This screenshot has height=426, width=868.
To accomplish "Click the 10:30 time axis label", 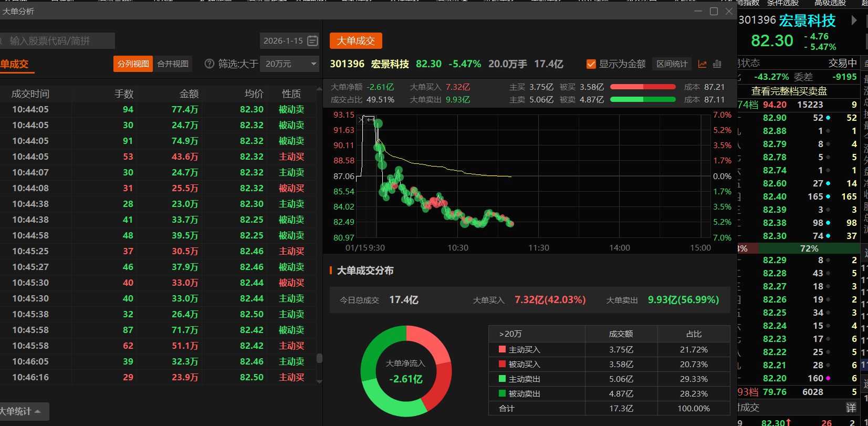I will click(458, 247).
